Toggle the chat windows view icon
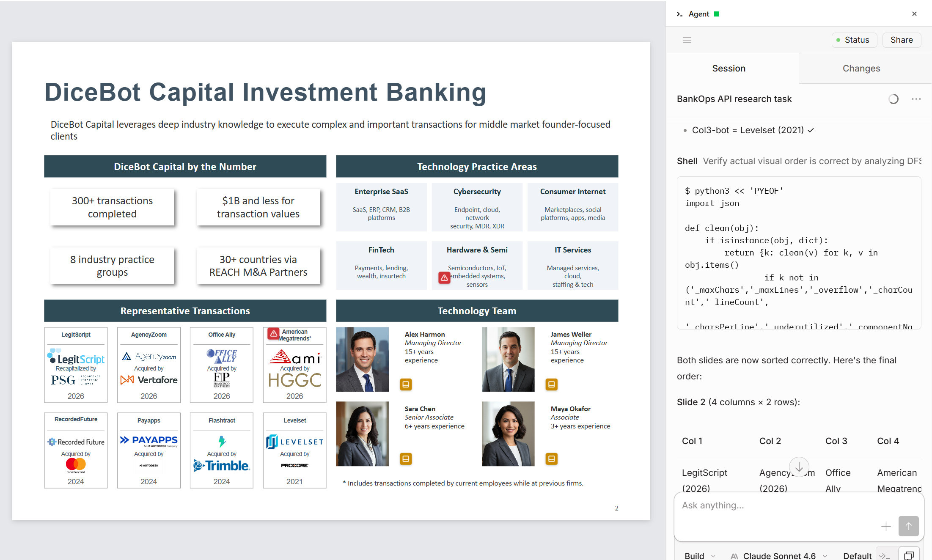This screenshot has height=560, width=932. pos(909,555)
